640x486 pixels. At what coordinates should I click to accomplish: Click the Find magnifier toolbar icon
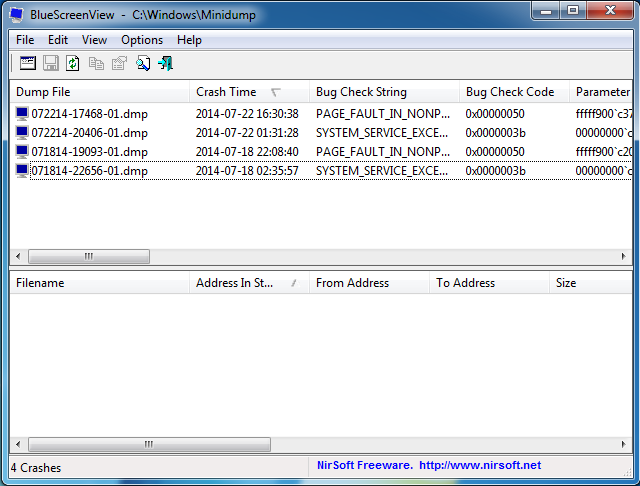point(143,63)
